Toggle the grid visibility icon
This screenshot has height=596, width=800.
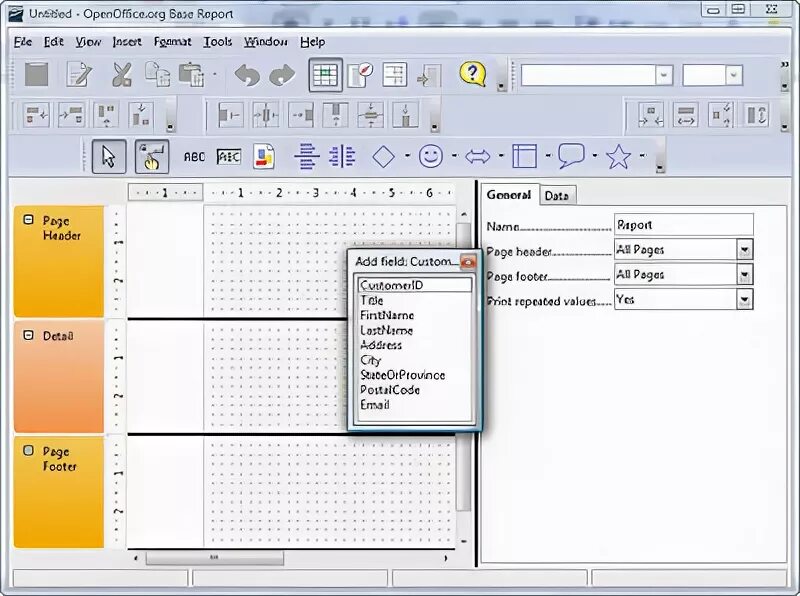pos(325,75)
